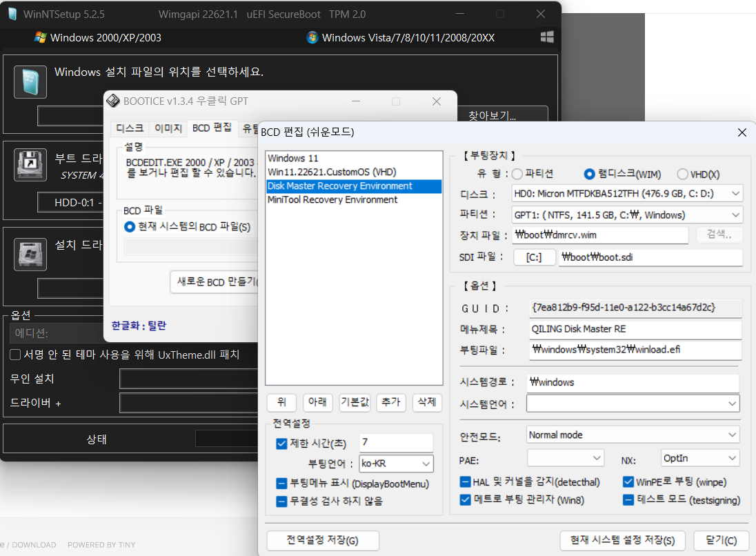Click the timeout value 7 field

pos(396,442)
